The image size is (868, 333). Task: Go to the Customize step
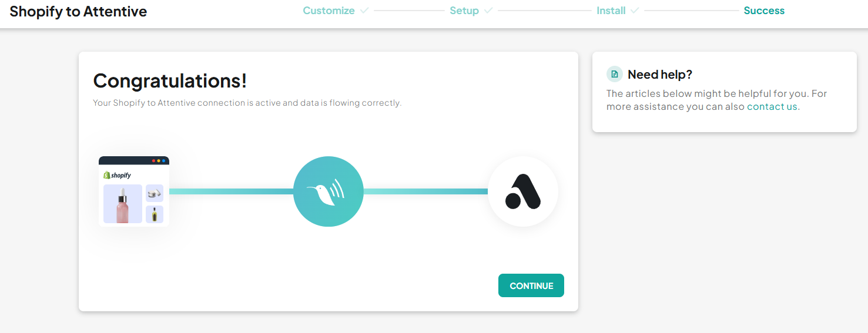point(329,11)
